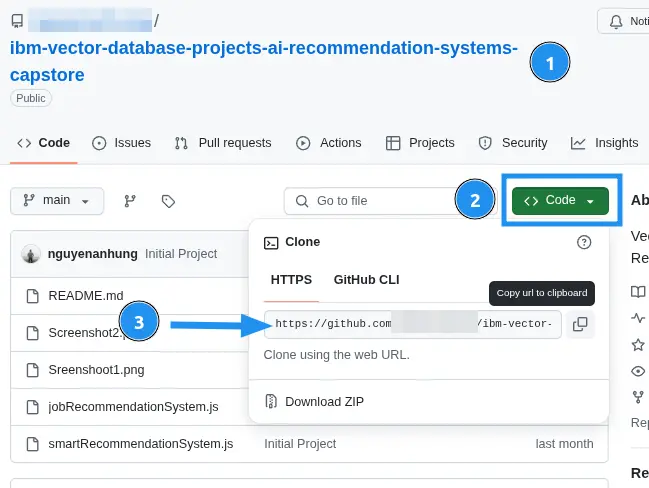Image resolution: width=649 pixels, height=488 pixels.
Task: Open the ibm-vector-database-projects repository title link
Action: pyautogui.click(x=264, y=61)
